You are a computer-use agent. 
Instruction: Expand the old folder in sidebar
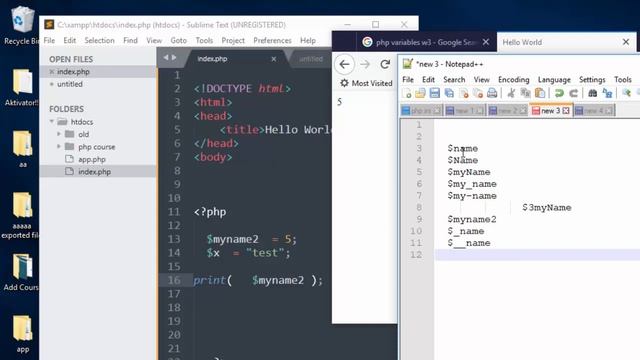tap(59, 134)
